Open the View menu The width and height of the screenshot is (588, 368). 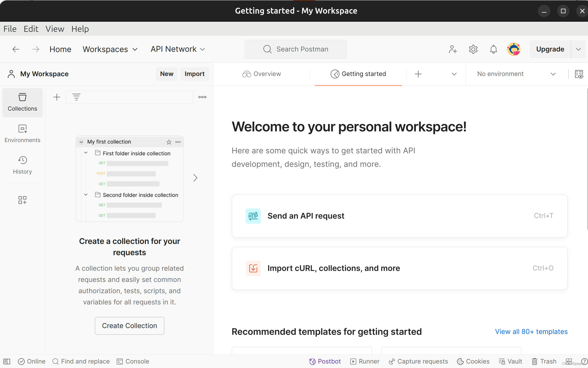[55, 29]
